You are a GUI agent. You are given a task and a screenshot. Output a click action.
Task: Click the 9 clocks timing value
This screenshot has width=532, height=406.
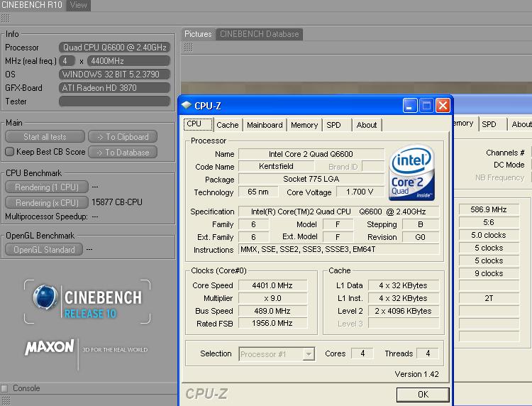(x=489, y=273)
